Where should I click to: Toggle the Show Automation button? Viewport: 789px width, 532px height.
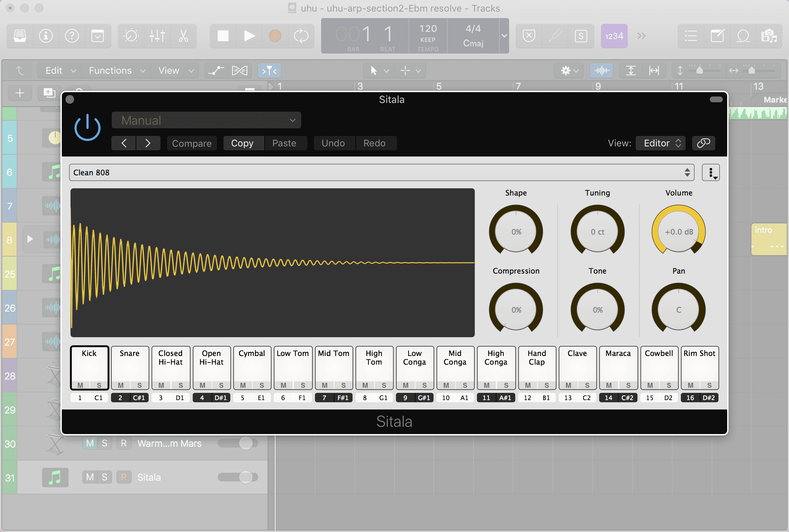[x=216, y=70]
